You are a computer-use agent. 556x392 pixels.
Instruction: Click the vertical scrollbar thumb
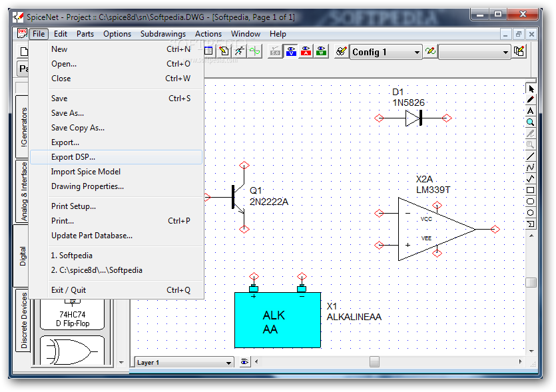click(531, 283)
